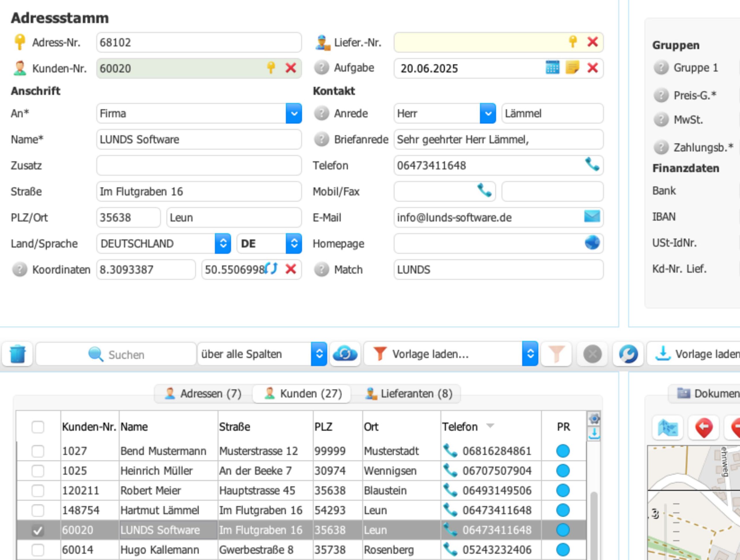Open the filter 'Vorlage laden...' dropdown
740x560 pixels.
click(x=530, y=354)
